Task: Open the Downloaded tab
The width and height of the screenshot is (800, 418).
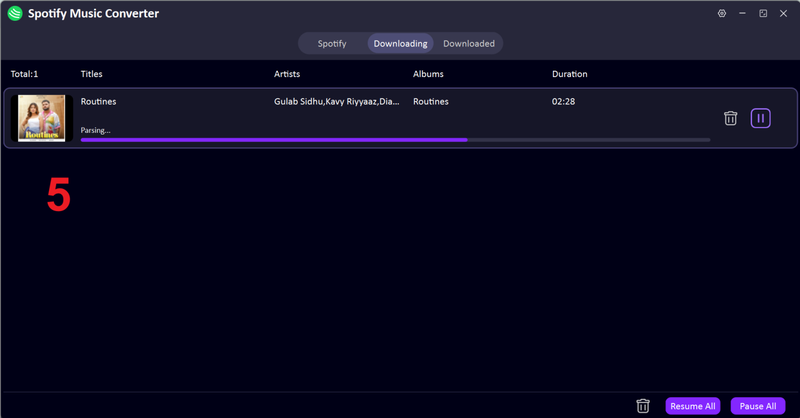Action: (469, 43)
